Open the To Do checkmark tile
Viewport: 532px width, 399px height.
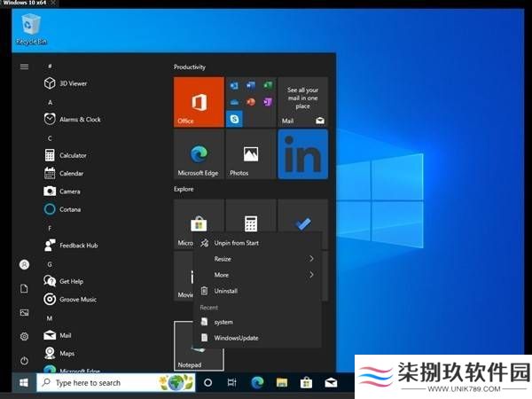coord(302,215)
